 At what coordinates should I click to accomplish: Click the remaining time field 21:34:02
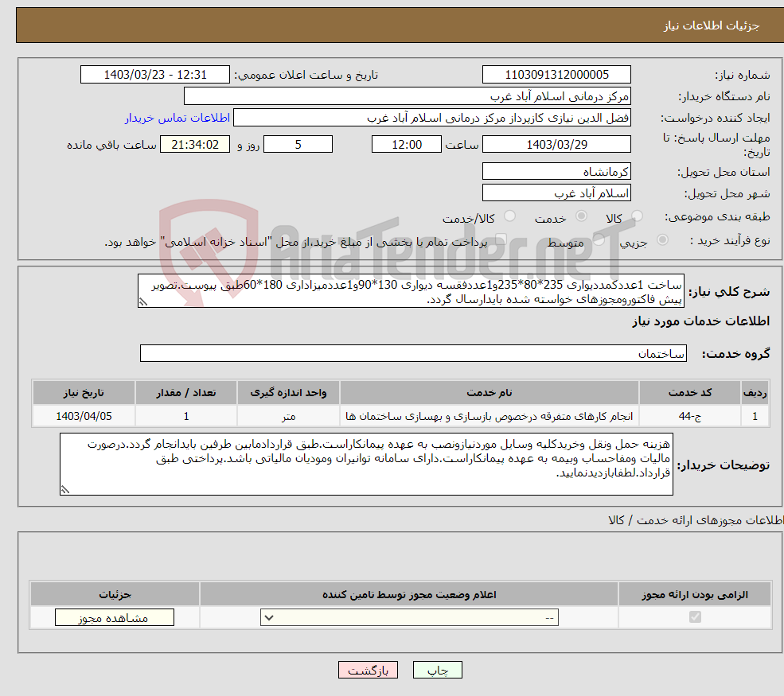pyautogui.click(x=195, y=145)
